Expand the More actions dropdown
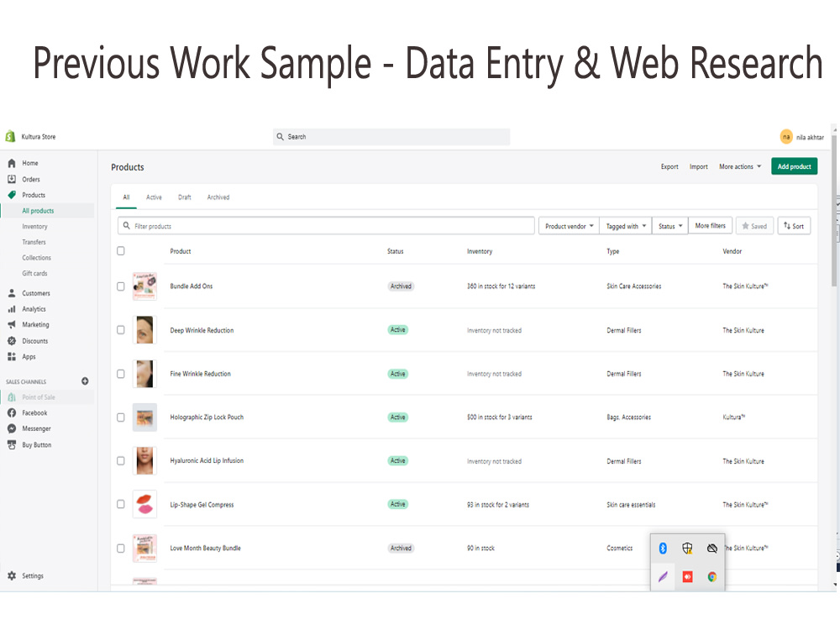 (740, 166)
